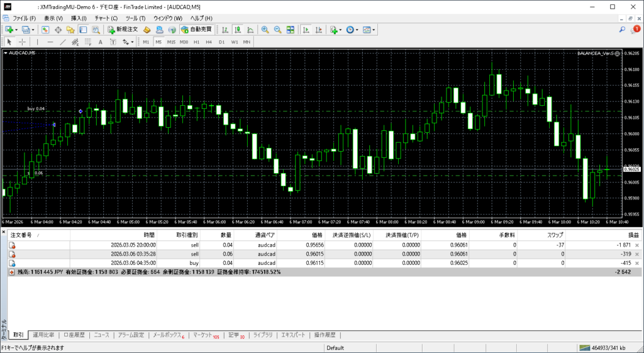This screenshot has height=353, width=644.
Task: Select the Trendline drawing tool
Action: [62, 42]
